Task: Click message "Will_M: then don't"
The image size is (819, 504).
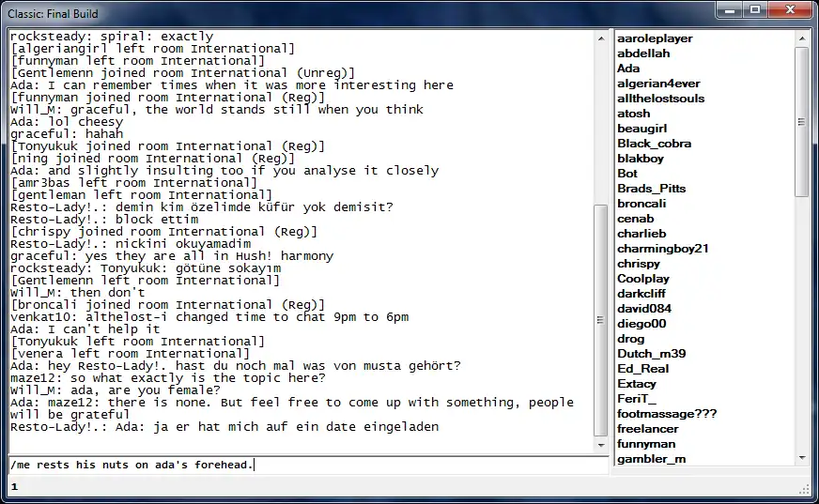Action: (77, 293)
